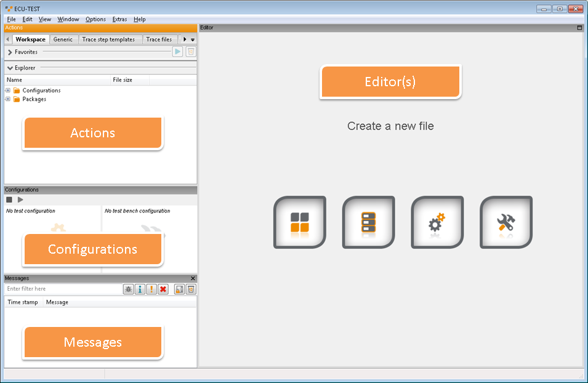
Task: Click the scroll-lock icon in the Messages toolbar
Action: (x=180, y=289)
